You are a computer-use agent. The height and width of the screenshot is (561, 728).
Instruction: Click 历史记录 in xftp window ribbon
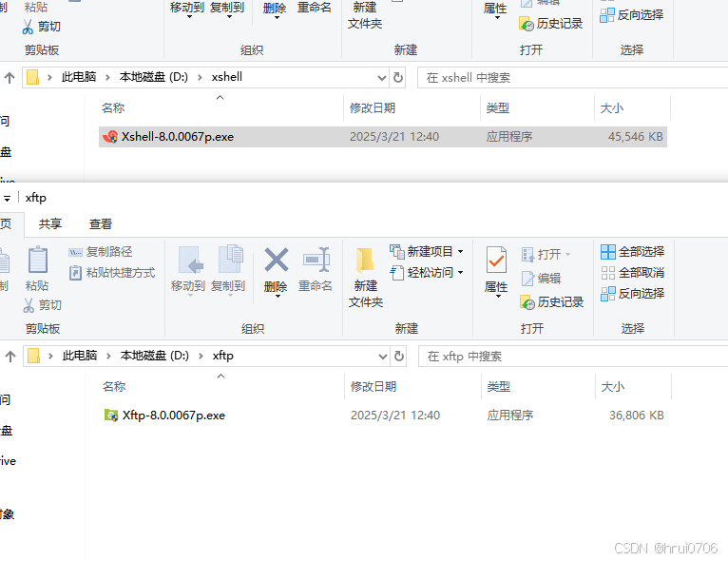[551, 302]
